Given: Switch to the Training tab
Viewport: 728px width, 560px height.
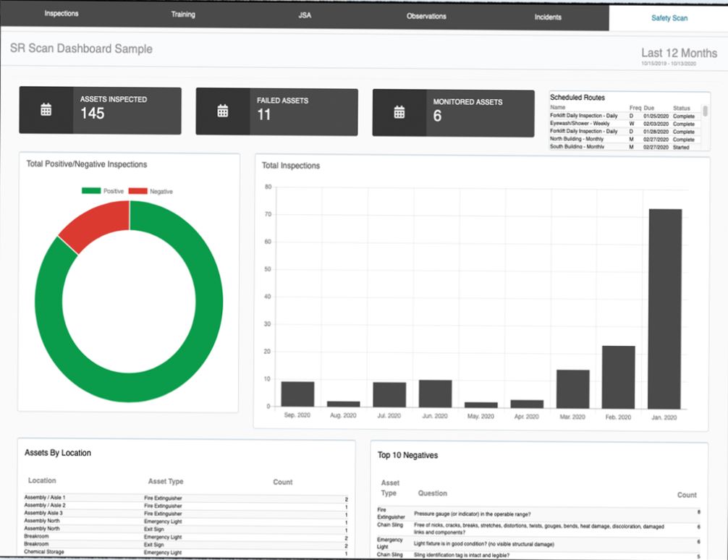Looking at the screenshot, I should pos(183,14).
